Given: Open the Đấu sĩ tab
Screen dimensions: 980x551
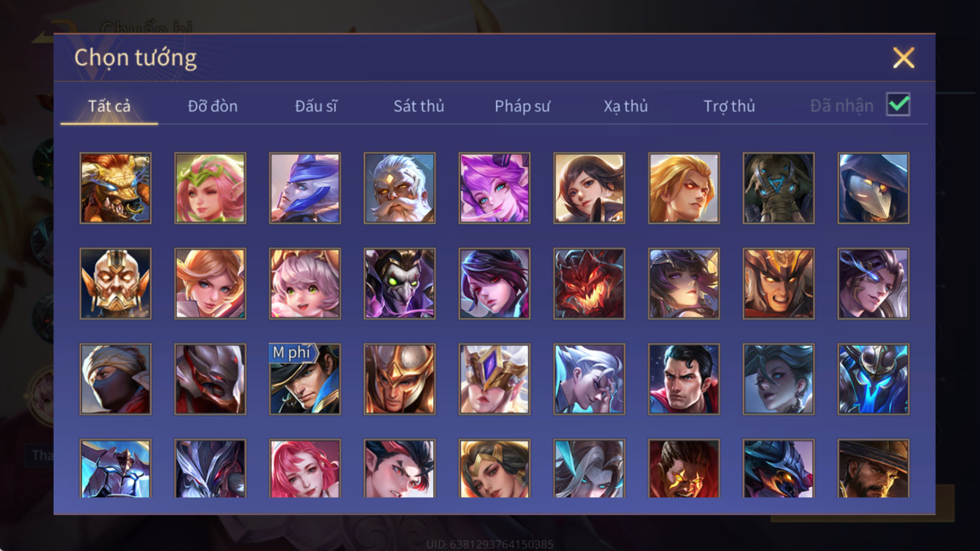Looking at the screenshot, I should click(315, 106).
